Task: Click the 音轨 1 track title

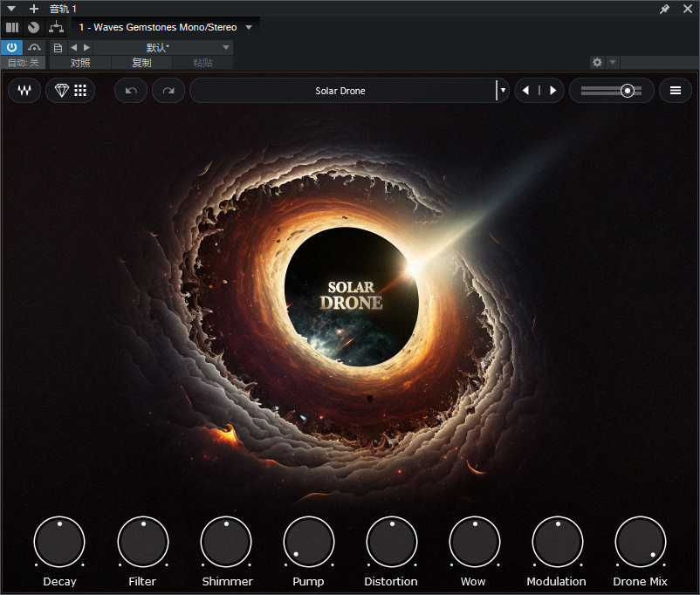Action: point(63,9)
